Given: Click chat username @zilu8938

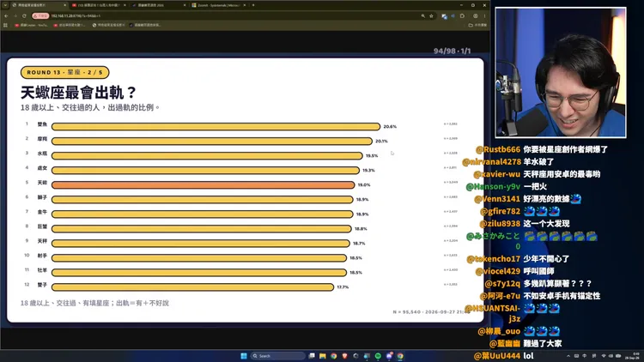Looking at the screenshot, I should (500, 224).
